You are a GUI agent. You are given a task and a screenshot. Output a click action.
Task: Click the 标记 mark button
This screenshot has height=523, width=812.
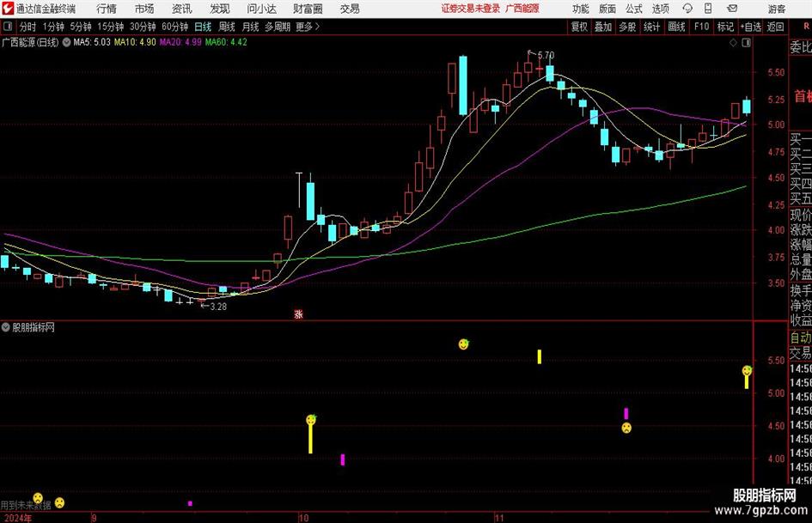pos(725,27)
